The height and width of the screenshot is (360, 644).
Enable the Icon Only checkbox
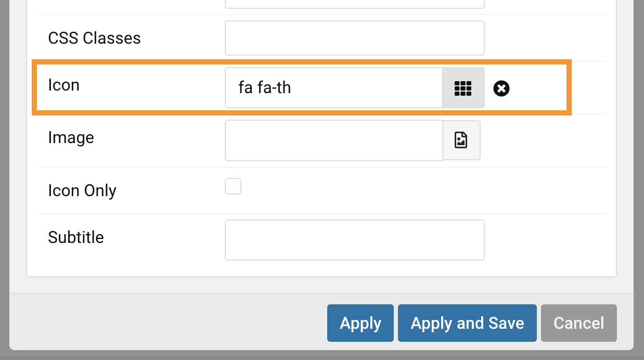[x=233, y=186]
